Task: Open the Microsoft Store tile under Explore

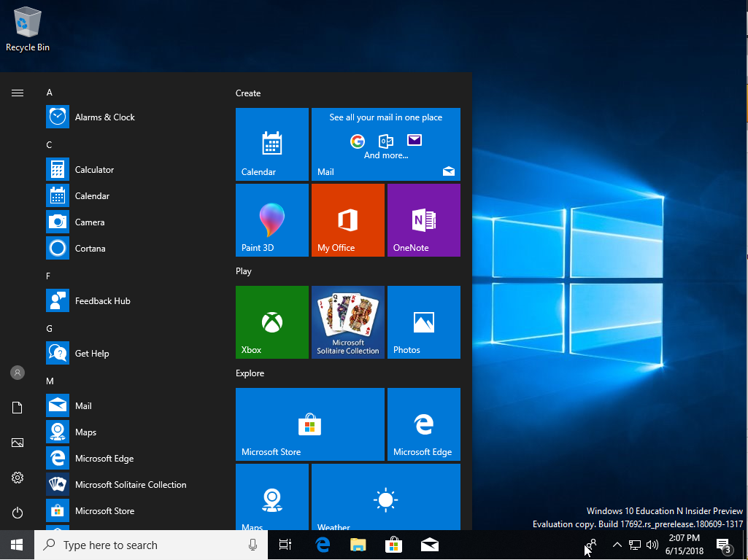Action: click(310, 424)
